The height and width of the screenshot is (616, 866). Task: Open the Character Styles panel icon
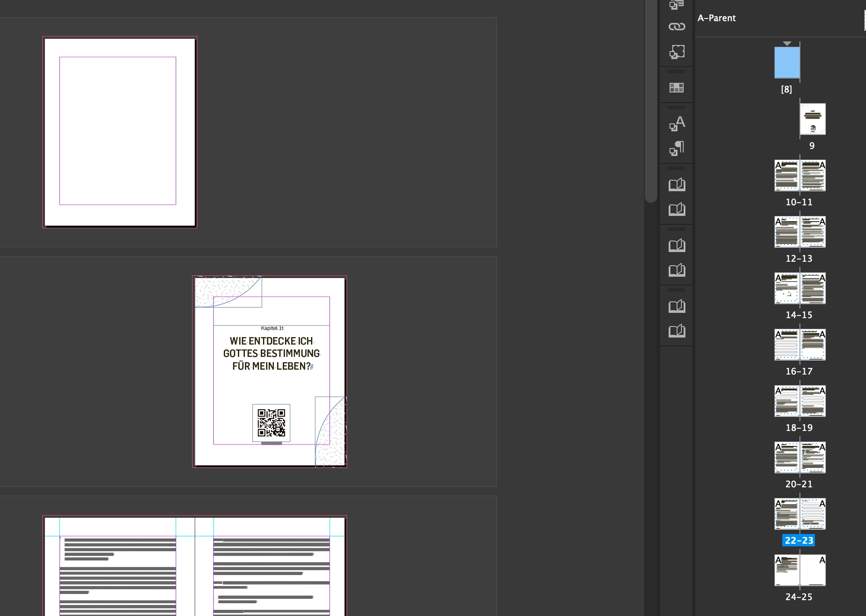[677, 123]
